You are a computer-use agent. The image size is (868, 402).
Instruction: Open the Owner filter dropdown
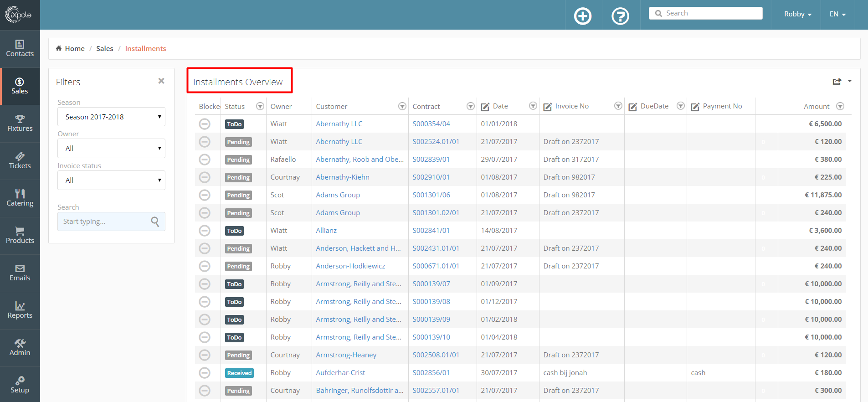click(111, 148)
